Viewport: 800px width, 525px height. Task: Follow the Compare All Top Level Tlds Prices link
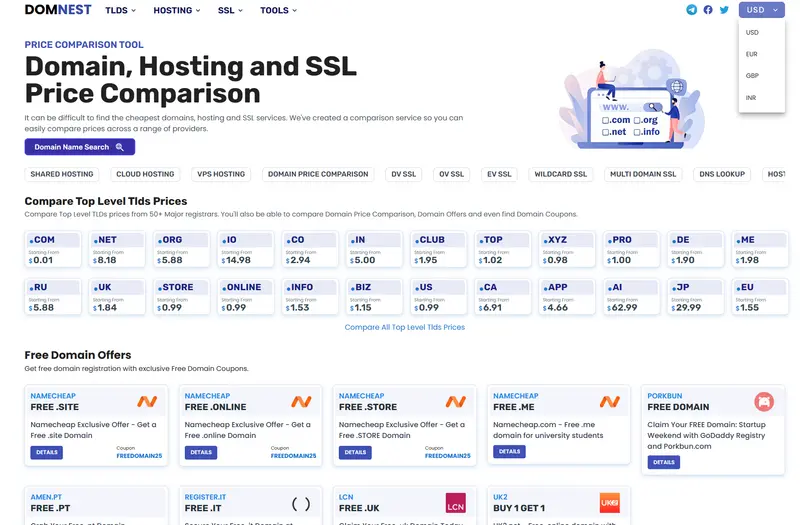[404, 327]
